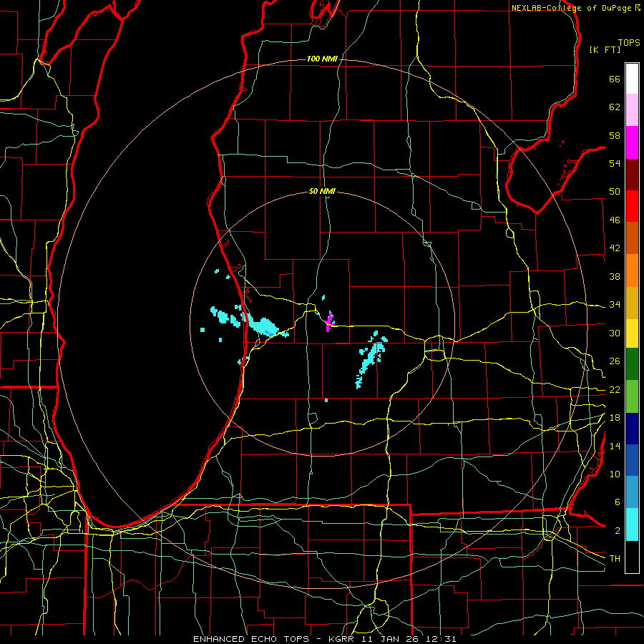Pick the dark orange legend swatch
This screenshot has width=644, height=644.
click(632, 238)
